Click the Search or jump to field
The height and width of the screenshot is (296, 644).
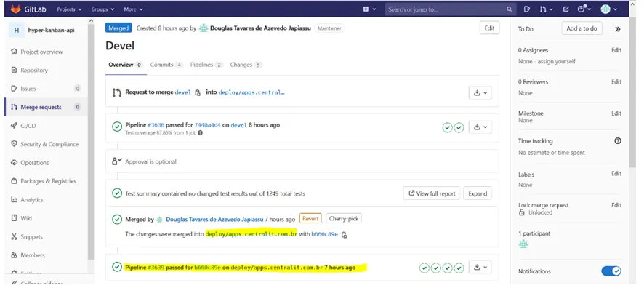coord(450,9)
